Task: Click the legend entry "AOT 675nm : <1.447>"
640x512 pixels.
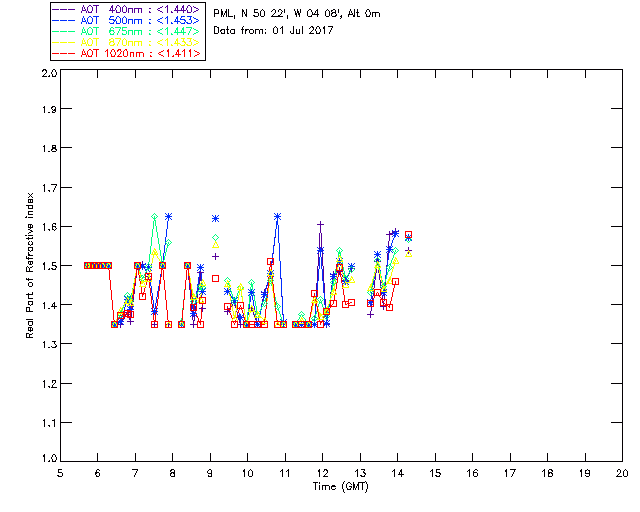Action: click(127, 31)
